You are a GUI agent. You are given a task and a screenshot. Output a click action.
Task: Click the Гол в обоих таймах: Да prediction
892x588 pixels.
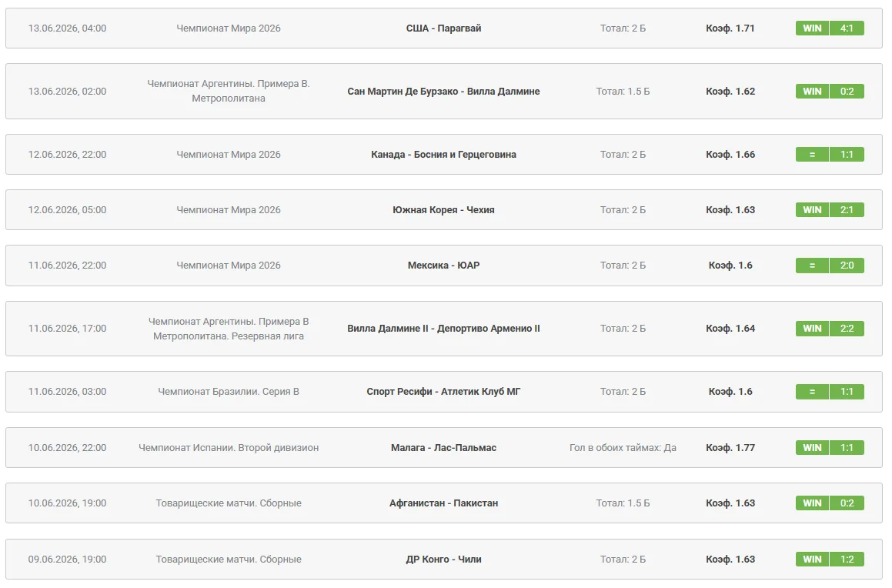coord(623,448)
